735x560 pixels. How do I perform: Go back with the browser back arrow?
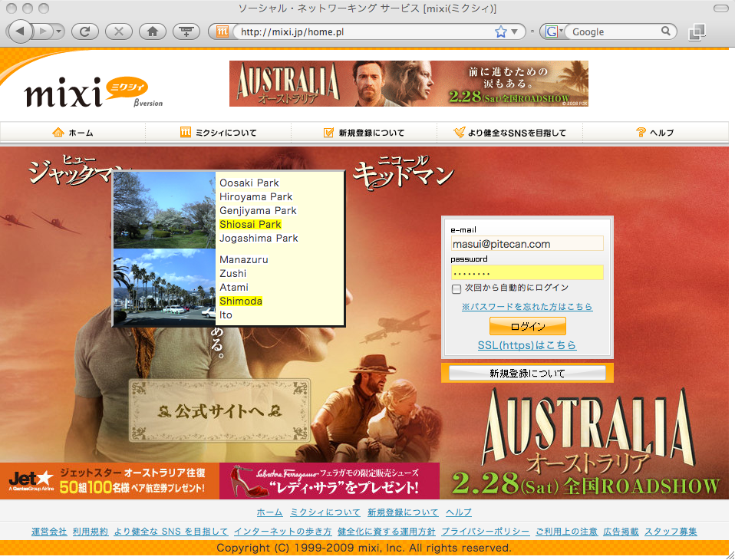(20, 31)
